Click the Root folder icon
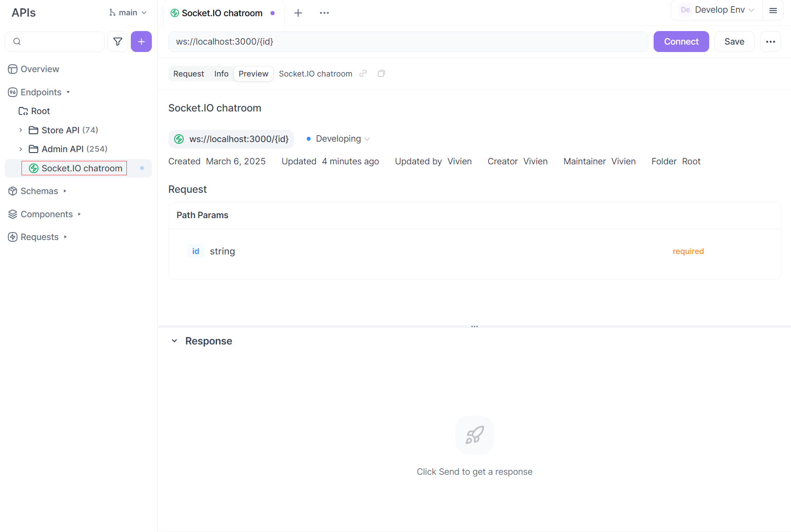The height and width of the screenshot is (532, 791). click(x=23, y=111)
